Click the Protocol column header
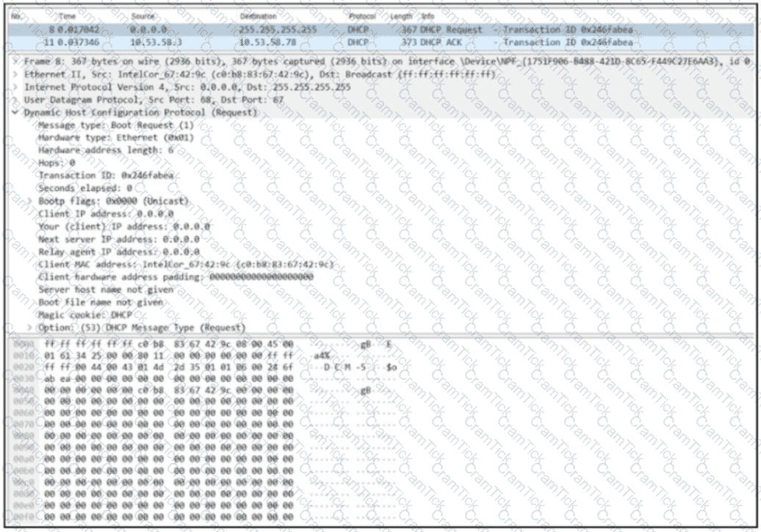The image size is (761, 532). click(x=362, y=16)
